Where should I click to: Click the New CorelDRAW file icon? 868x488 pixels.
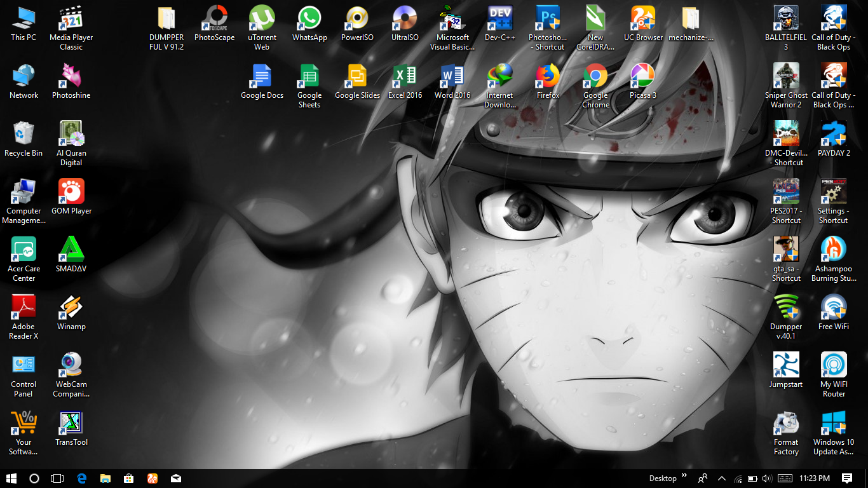(595, 18)
